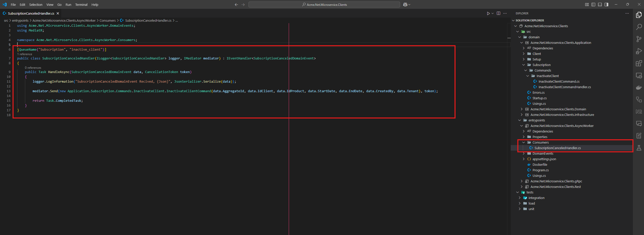Open the Testing flask view

(639, 148)
